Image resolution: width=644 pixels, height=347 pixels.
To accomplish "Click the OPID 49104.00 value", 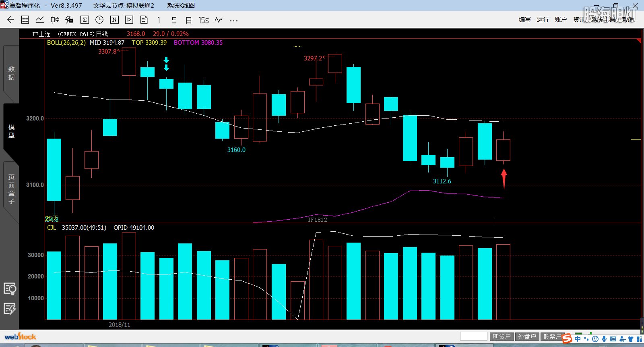I will tap(134, 228).
